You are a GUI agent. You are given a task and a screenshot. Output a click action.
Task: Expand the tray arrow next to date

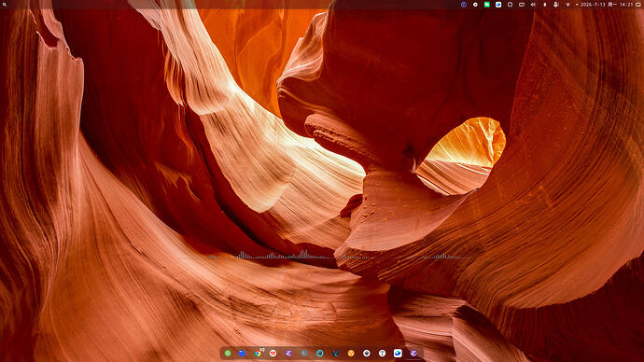577,5
